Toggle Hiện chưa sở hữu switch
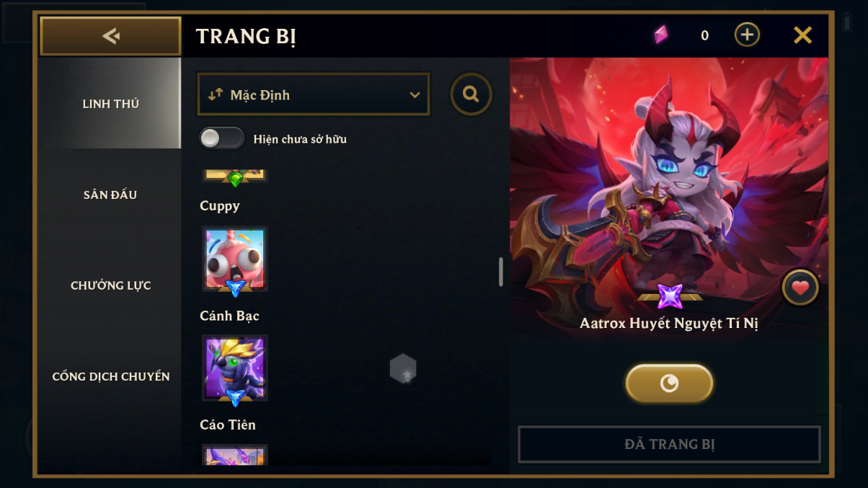868x488 pixels. pyautogui.click(x=222, y=138)
